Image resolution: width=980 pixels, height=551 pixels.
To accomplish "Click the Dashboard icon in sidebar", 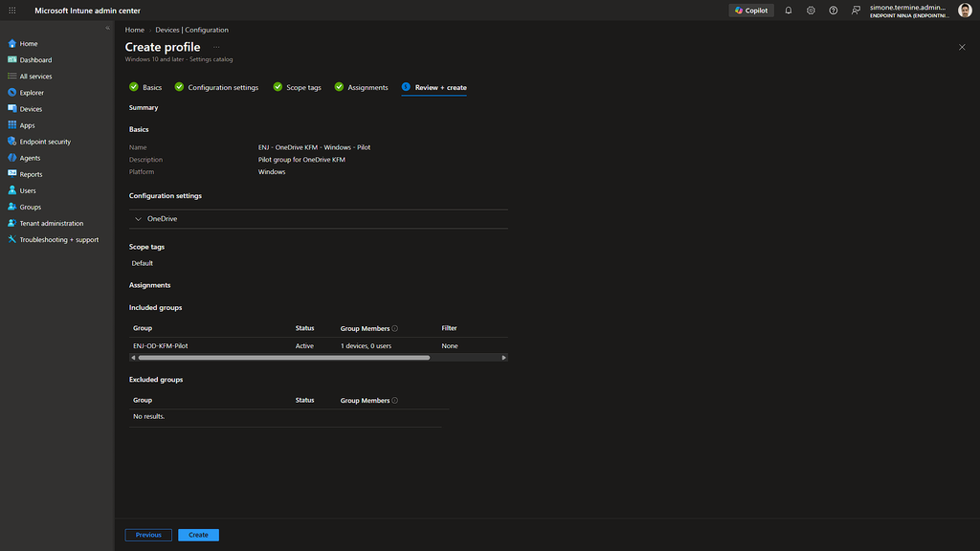I will [11, 60].
